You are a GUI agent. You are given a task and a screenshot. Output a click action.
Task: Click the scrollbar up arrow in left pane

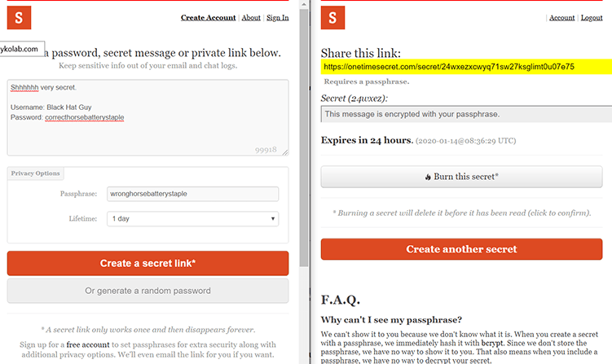pyautogui.click(x=304, y=4)
